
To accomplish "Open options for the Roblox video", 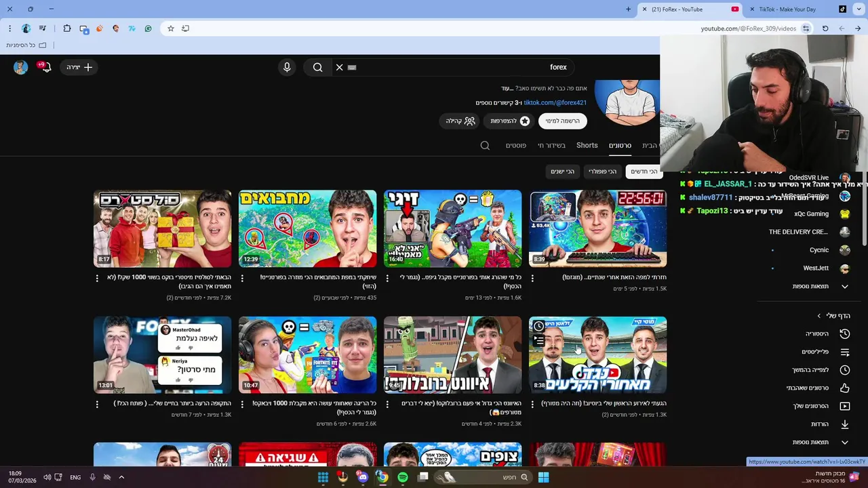I will point(387,404).
